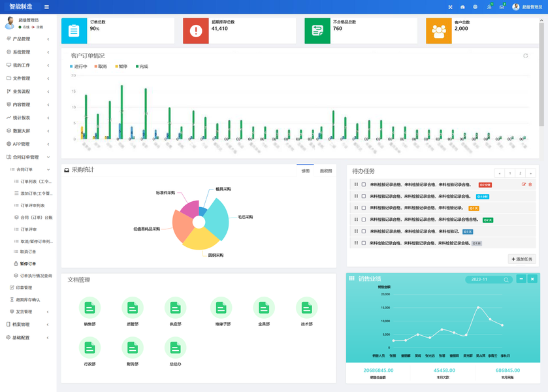Check the last task's checkbox tagged 1月
The image size is (548, 392).
tap(364, 242)
